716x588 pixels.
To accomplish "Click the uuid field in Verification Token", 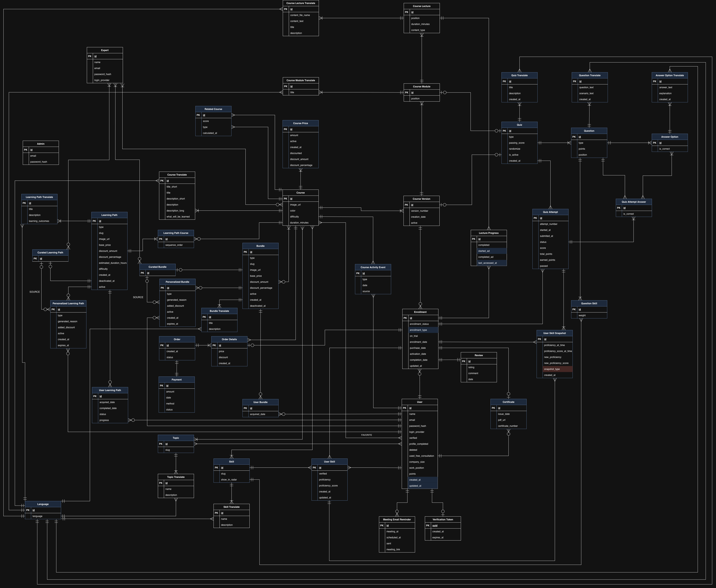I will point(435,526).
